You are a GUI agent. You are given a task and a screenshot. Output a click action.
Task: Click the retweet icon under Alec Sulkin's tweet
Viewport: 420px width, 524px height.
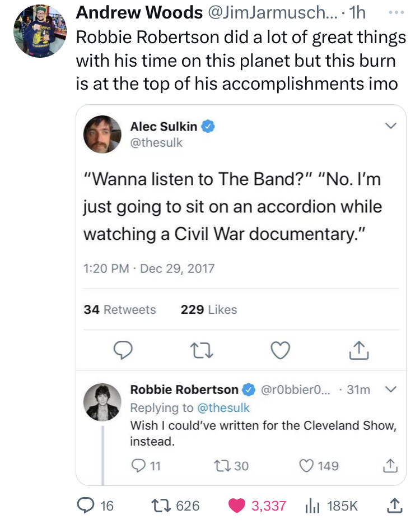[201, 350]
